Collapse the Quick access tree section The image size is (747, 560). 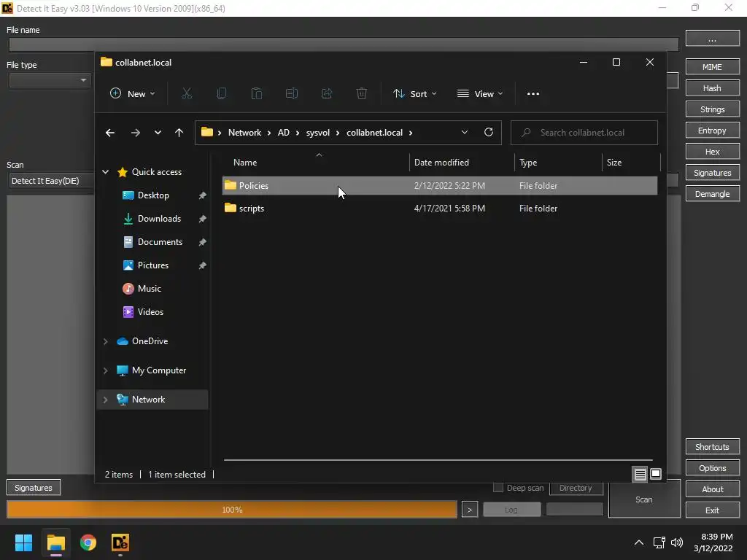(x=106, y=172)
